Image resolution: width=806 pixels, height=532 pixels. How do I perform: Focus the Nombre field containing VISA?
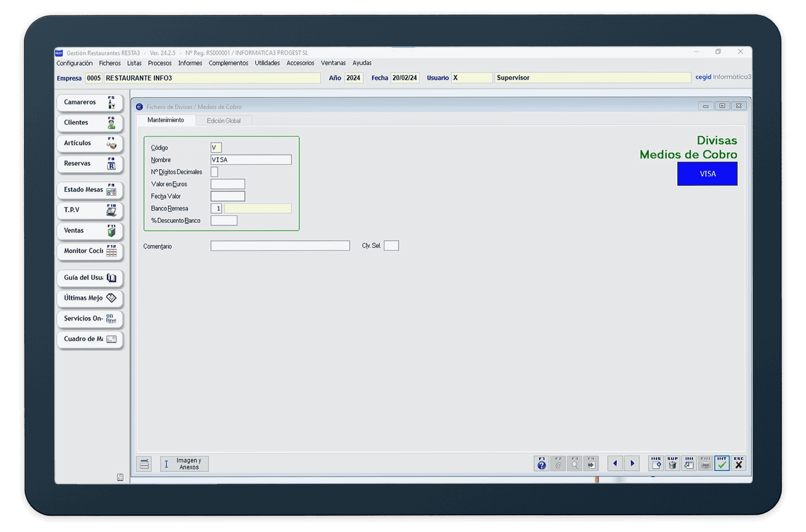tap(251, 160)
